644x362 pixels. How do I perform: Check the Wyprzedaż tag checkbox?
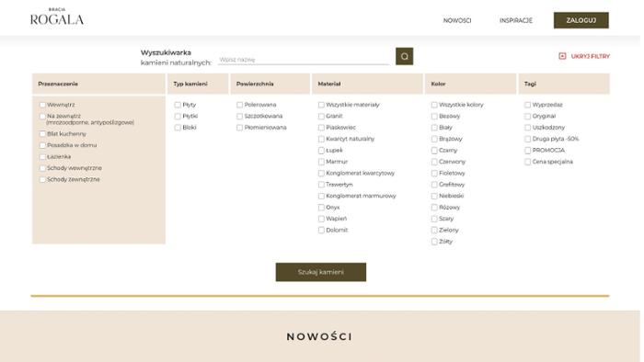(x=527, y=105)
